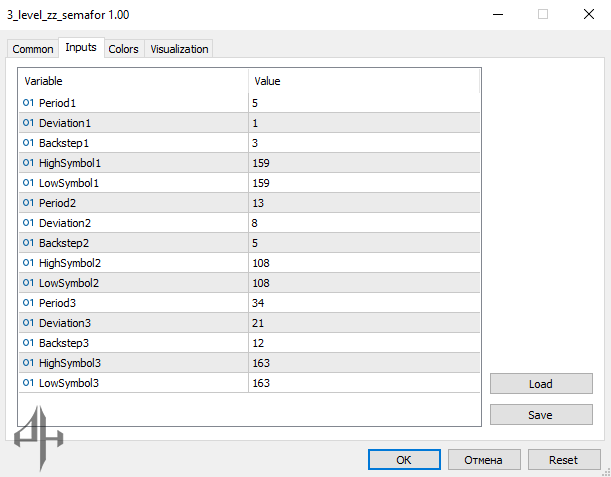Image resolution: width=611 pixels, height=477 pixels.
Task: Go to the Visualization tab
Action: (179, 49)
